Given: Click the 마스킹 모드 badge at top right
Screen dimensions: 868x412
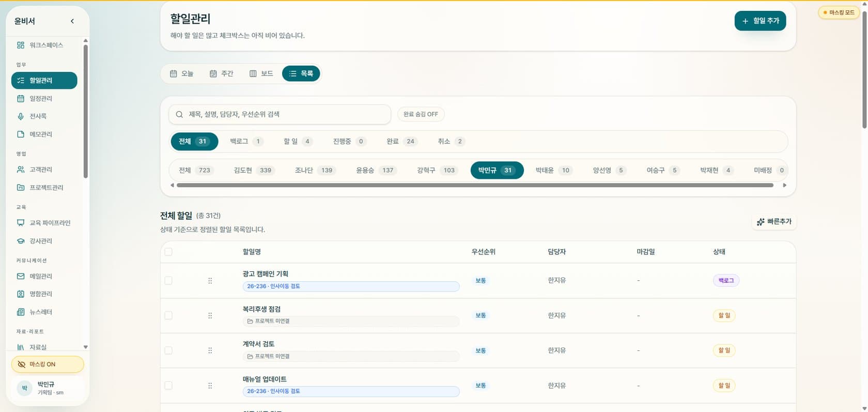Looking at the screenshot, I should tap(839, 12).
